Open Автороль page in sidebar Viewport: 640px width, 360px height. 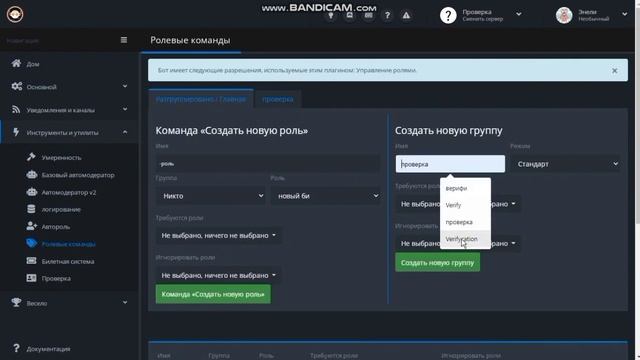click(x=56, y=227)
